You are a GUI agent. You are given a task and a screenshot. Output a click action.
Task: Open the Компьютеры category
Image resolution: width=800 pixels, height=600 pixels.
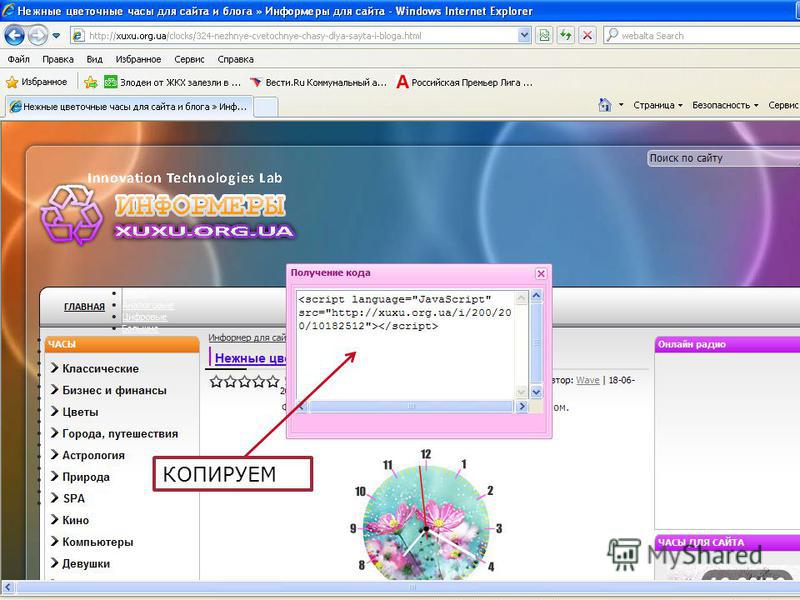pos(97,542)
